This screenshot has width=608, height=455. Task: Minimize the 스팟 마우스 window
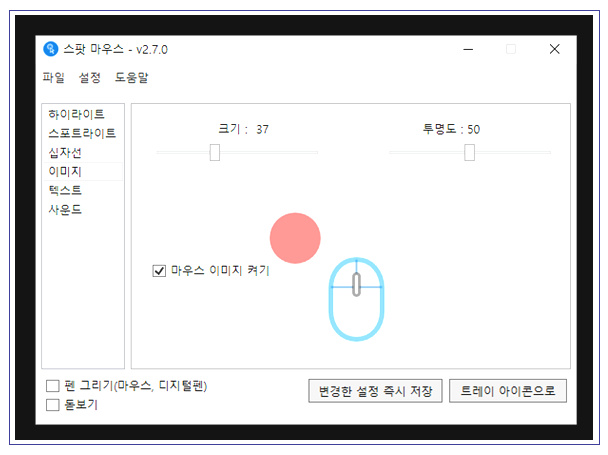tap(468, 49)
